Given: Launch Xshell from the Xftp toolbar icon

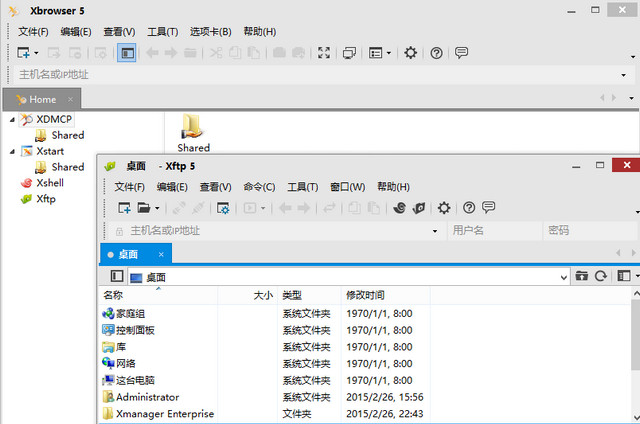Looking at the screenshot, I should (400, 208).
